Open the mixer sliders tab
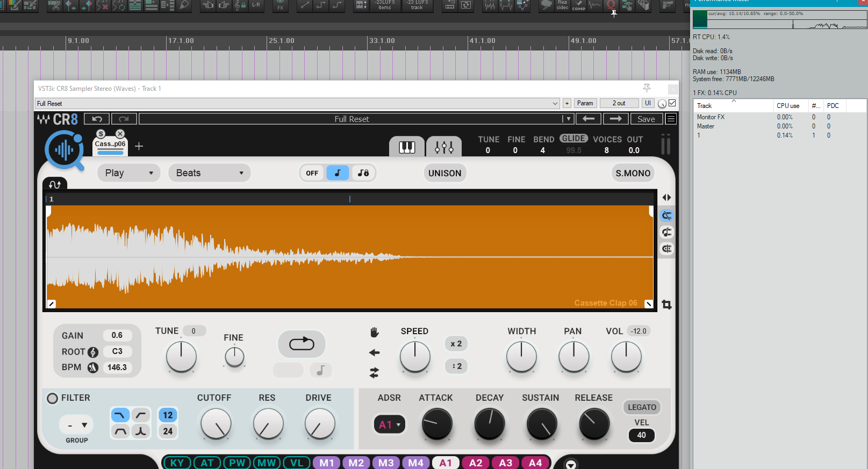 (444, 147)
